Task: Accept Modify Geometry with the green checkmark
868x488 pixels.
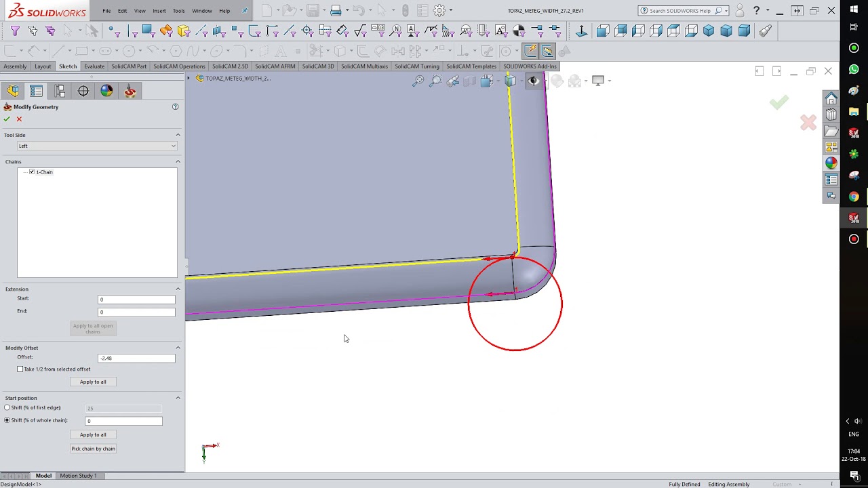Action: click(x=7, y=119)
